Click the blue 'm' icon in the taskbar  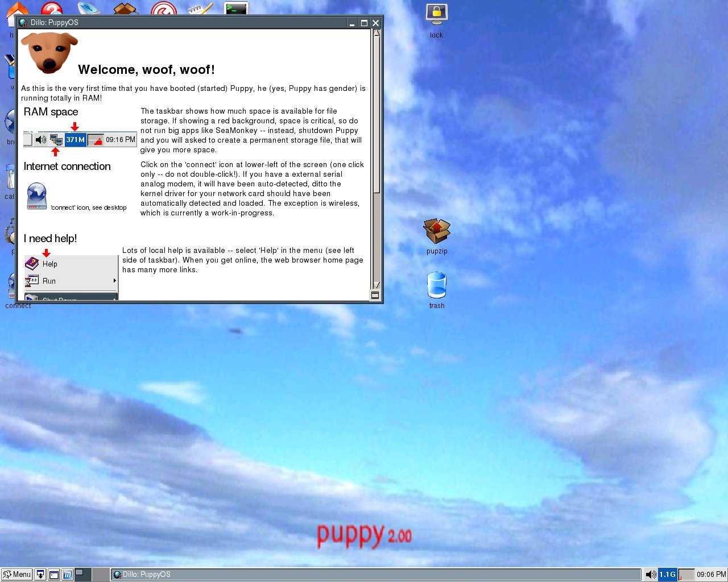point(67,575)
